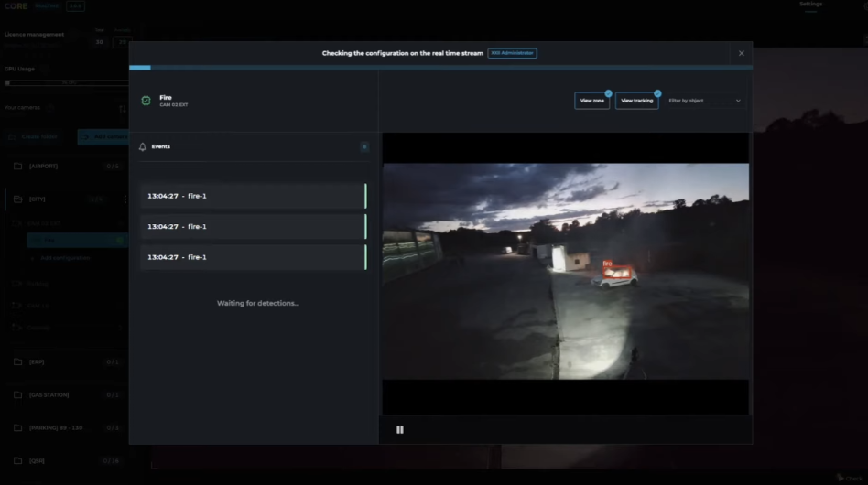Image resolution: width=868 pixels, height=485 pixels.
Task: Click Create folder button in background
Action: [34, 136]
